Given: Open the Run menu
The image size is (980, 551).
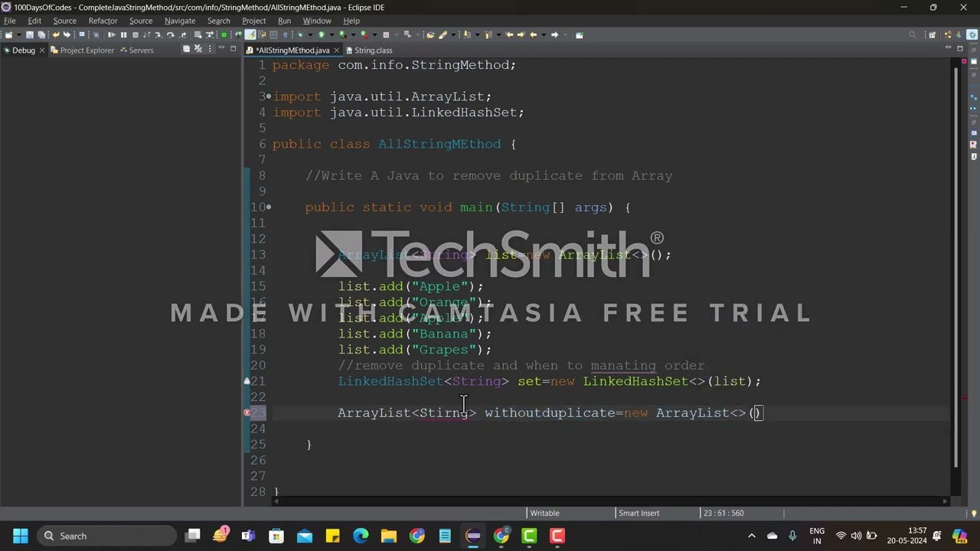Looking at the screenshot, I should pyautogui.click(x=284, y=21).
